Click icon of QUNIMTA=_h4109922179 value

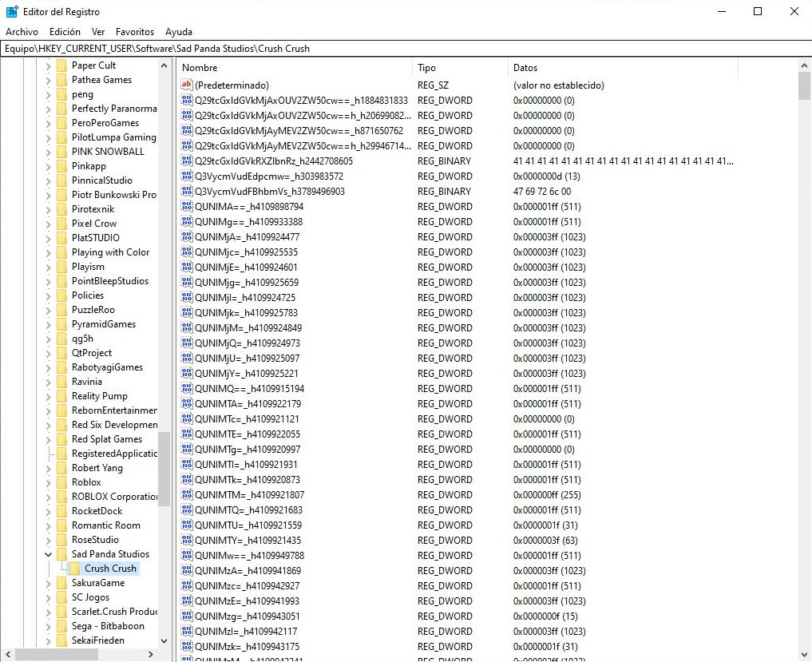coord(186,403)
